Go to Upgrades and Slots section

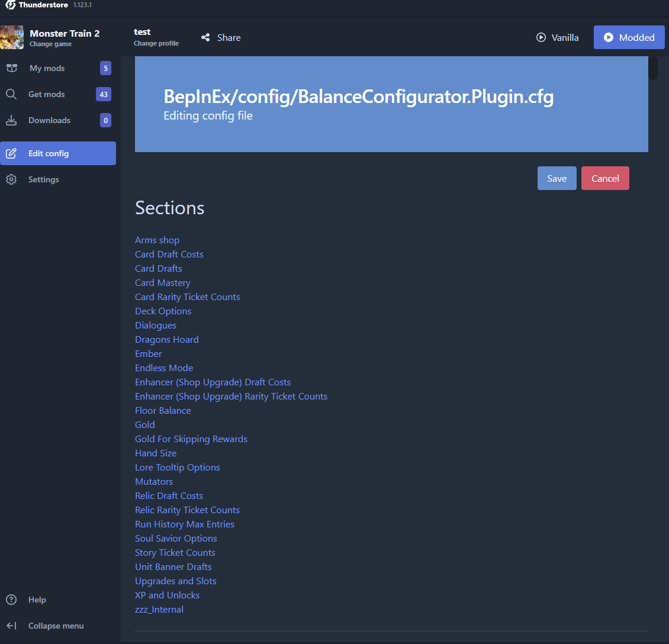click(175, 581)
